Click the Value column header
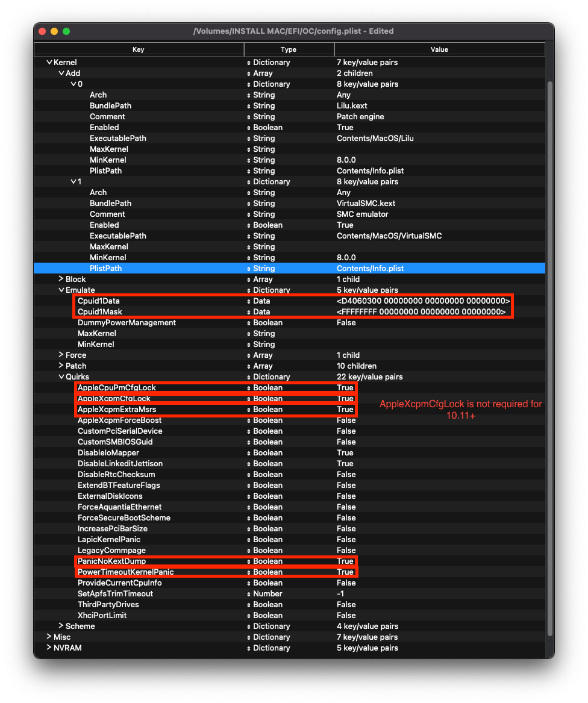This screenshot has width=588, height=703. (439, 49)
